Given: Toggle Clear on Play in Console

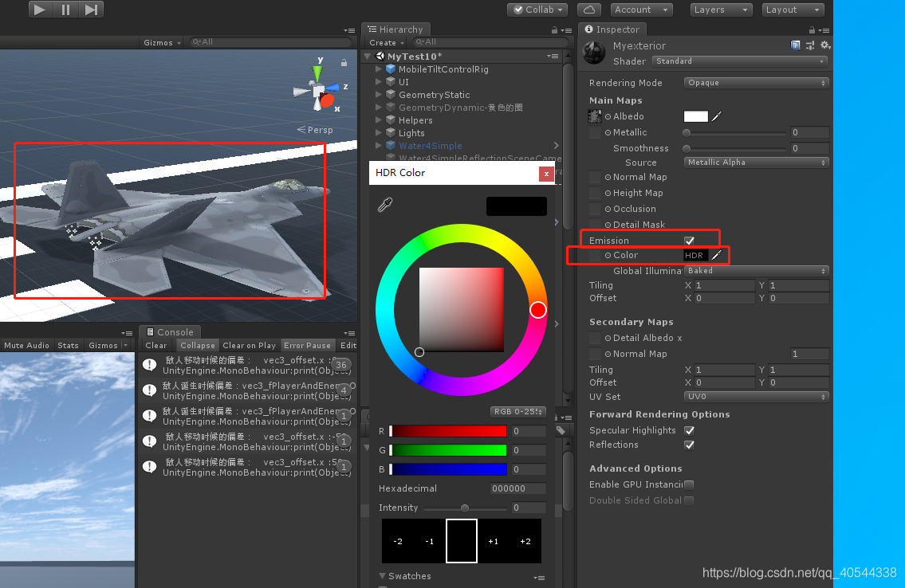Looking at the screenshot, I should (x=250, y=345).
